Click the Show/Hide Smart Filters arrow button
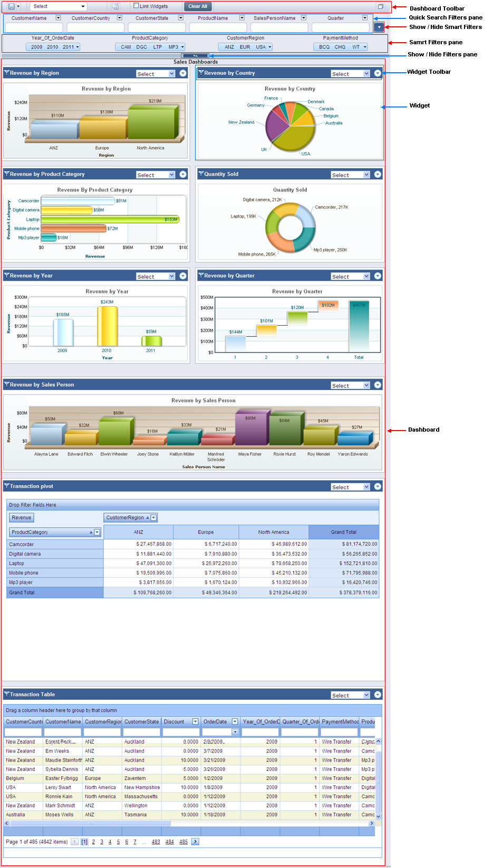This screenshot has width=493, height=868. [379, 27]
